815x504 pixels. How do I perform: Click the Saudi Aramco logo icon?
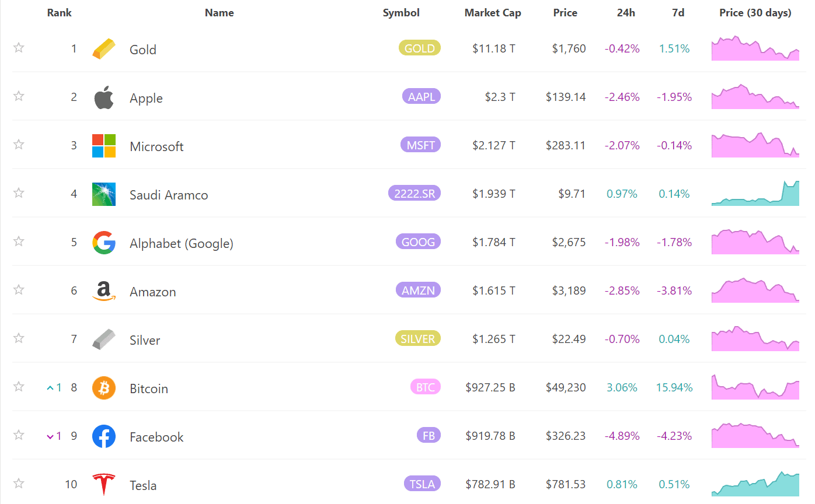pos(104,194)
